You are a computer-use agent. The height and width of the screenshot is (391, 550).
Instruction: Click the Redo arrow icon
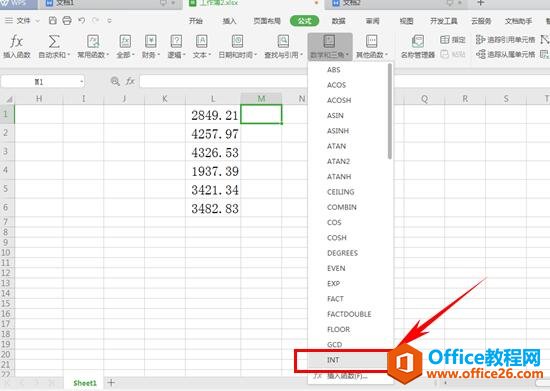pyautogui.click(x=95, y=21)
